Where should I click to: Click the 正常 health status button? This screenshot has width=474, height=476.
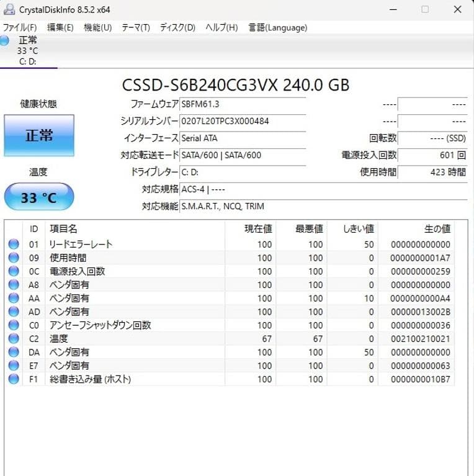click(39, 135)
